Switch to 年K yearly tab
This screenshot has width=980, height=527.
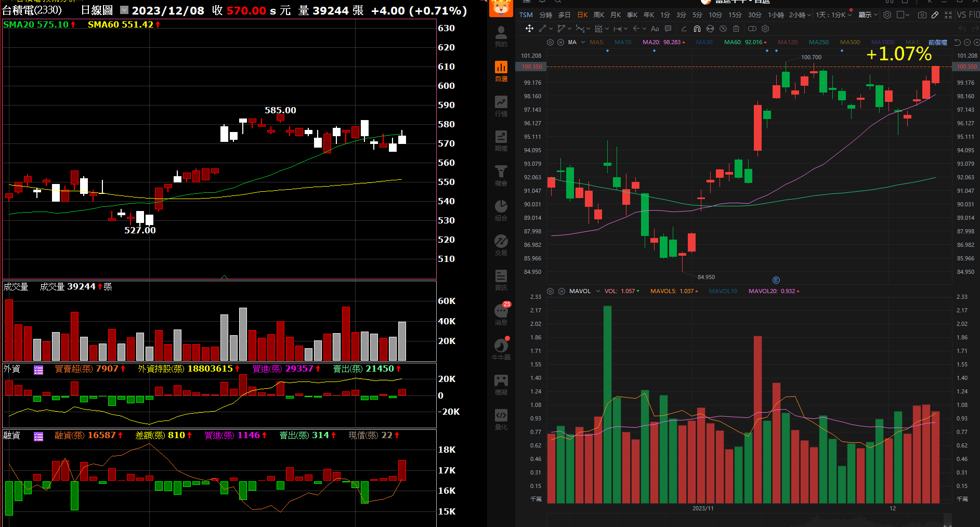point(649,15)
